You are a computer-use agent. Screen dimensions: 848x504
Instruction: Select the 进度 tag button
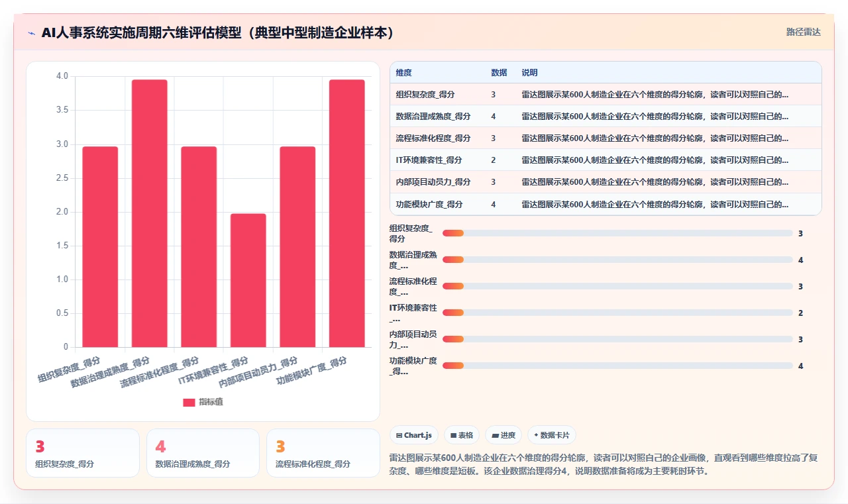503,435
